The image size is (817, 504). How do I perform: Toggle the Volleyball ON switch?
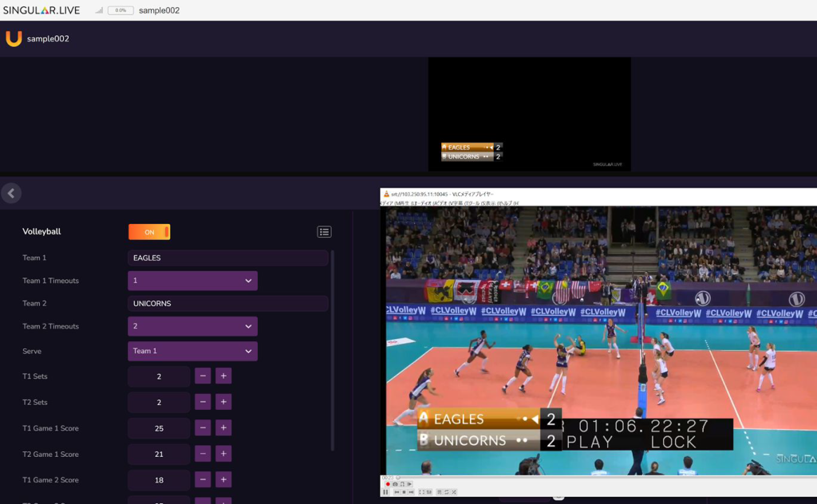coord(149,232)
